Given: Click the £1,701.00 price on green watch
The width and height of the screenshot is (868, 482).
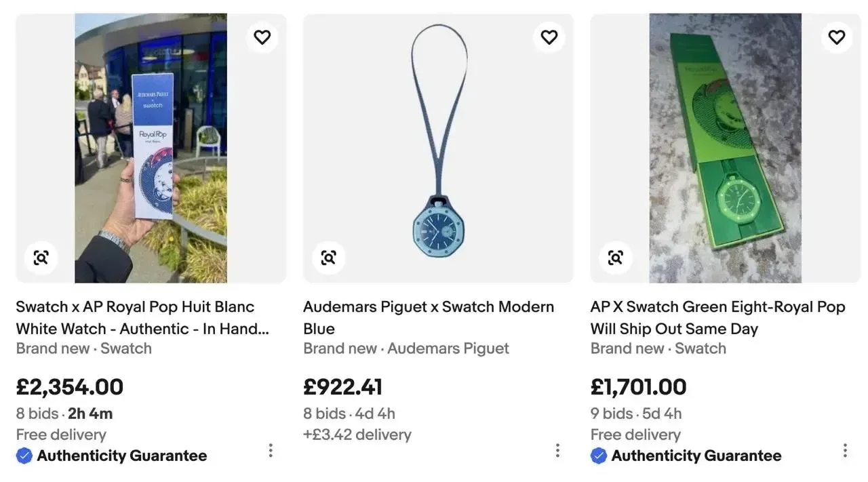Looking at the screenshot, I should click(x=639, y=387).
